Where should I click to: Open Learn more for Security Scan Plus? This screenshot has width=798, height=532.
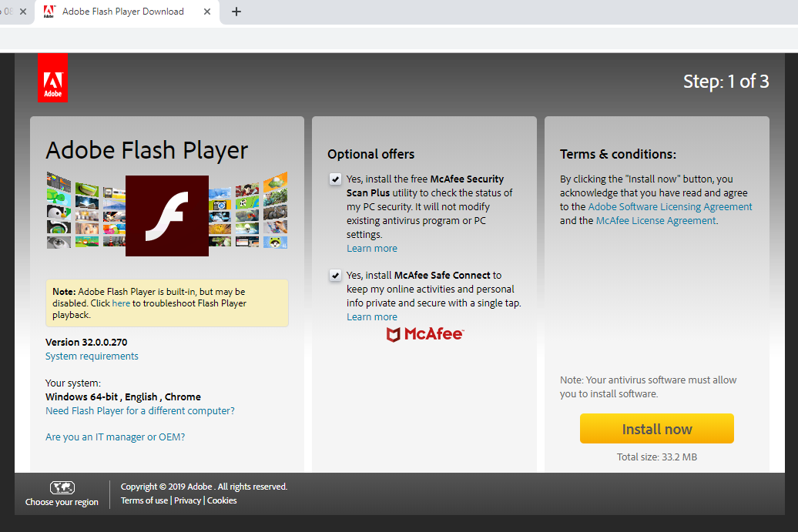372,248
